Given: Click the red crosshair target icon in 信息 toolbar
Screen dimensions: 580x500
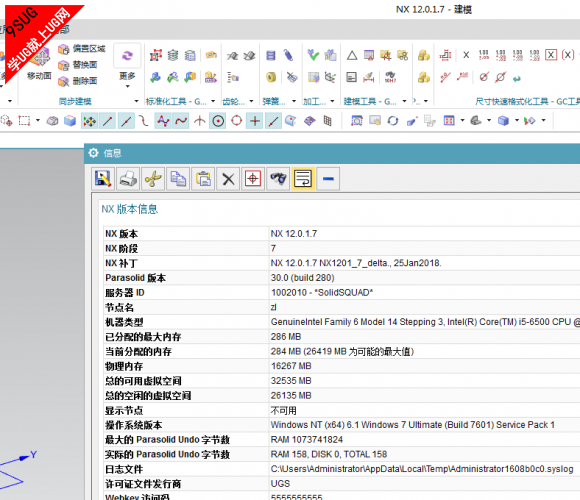Looking at the screenshot, I should [x=253, y=179].
